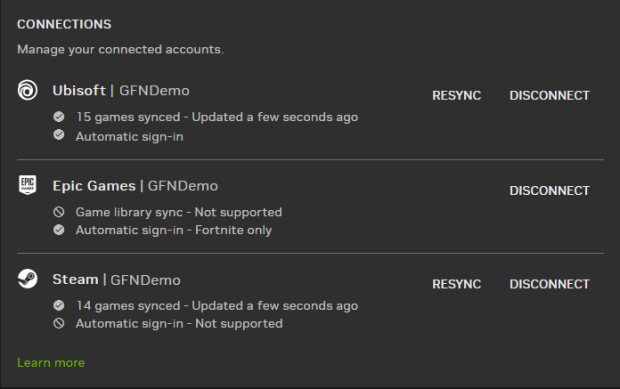Image resolution: width=620 pixels, height=389 pixels.
Task: Select the Epic Games | GFNDemo account title
Action: tap(135, 186)
